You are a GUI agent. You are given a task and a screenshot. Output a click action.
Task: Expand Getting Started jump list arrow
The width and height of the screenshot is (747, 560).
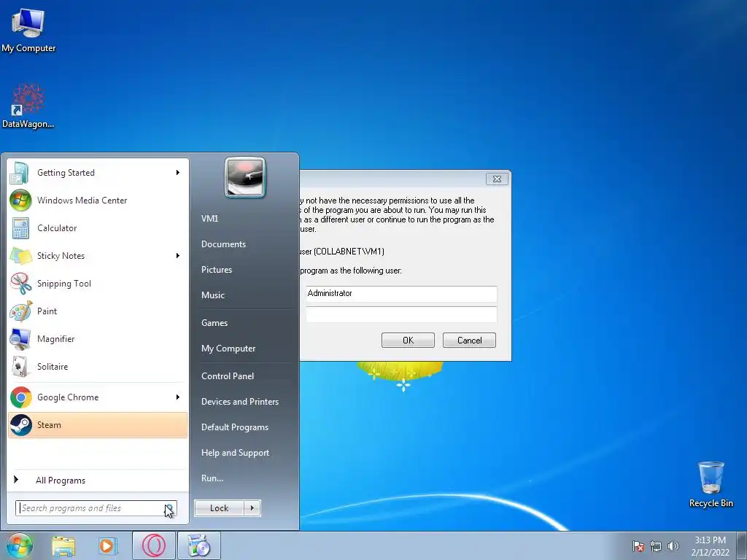[178, 172]
